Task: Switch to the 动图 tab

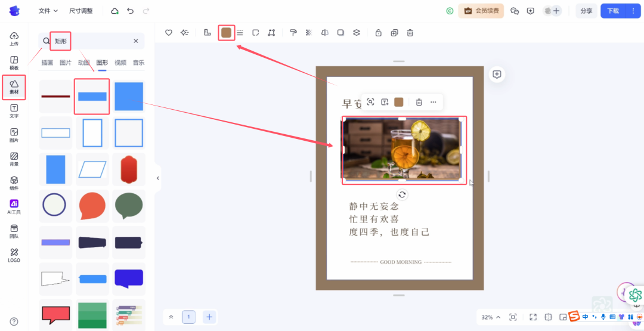Action: click(84, 63)
